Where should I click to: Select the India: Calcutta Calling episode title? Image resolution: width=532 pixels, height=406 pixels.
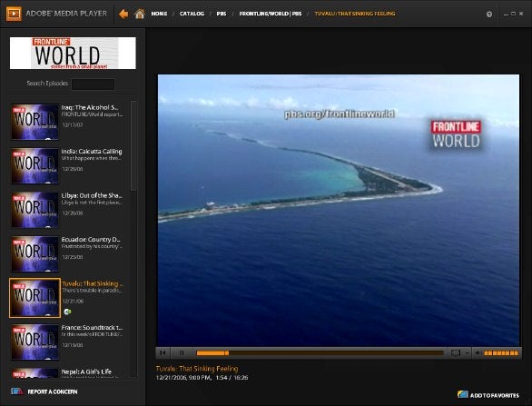tap(92, 152)
